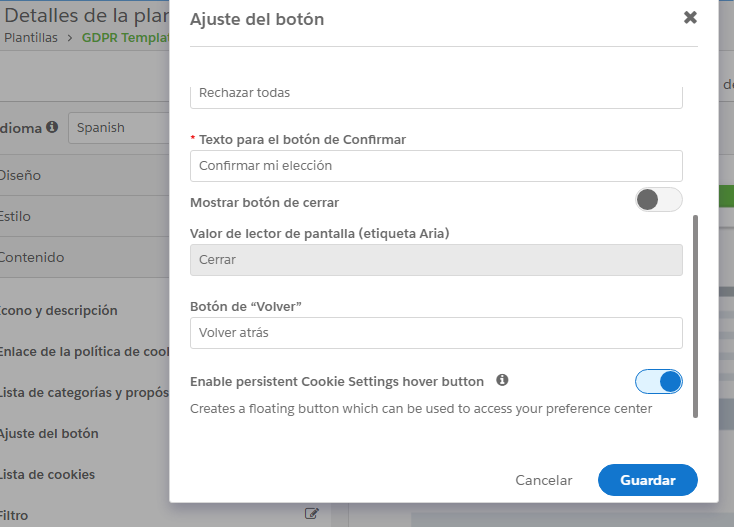
Task: Click the edit icon next to Filtro
Action: (312, 514)
